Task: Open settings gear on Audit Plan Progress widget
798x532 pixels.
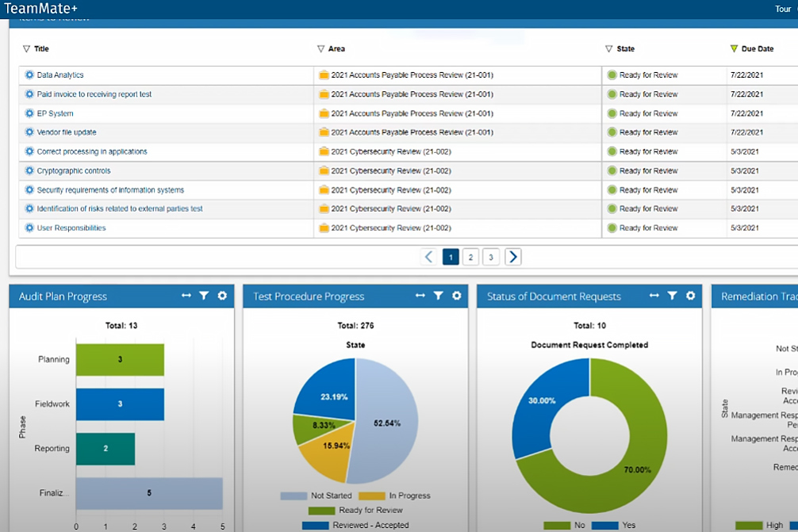Action: point(222,296)
